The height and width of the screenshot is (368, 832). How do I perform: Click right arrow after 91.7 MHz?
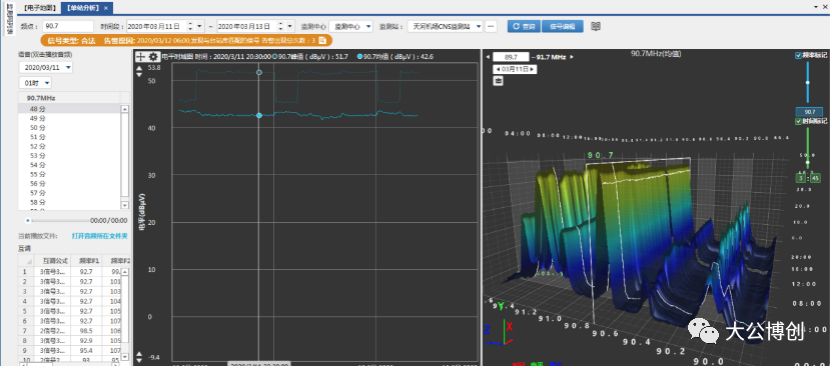[x=571, y=57]
